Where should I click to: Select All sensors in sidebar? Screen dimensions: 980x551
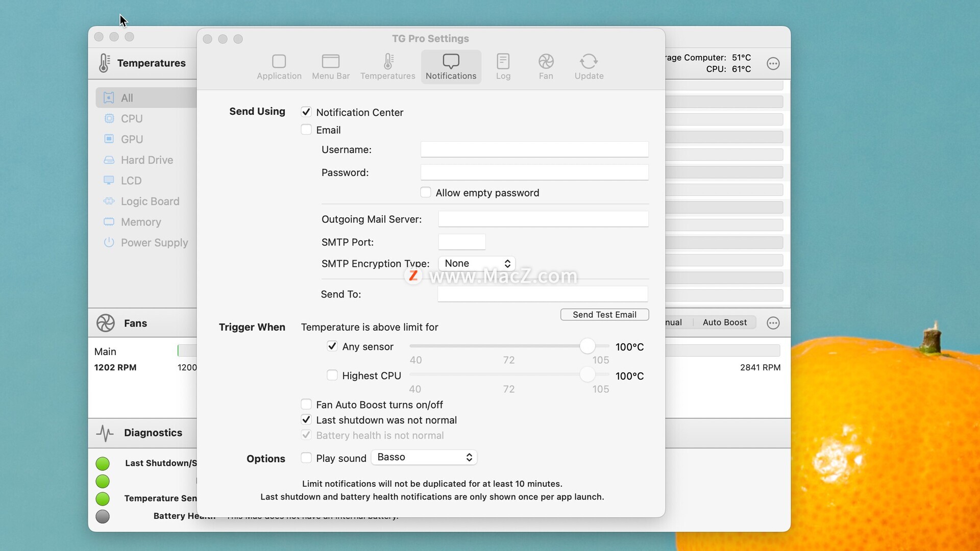pos(146,98)
